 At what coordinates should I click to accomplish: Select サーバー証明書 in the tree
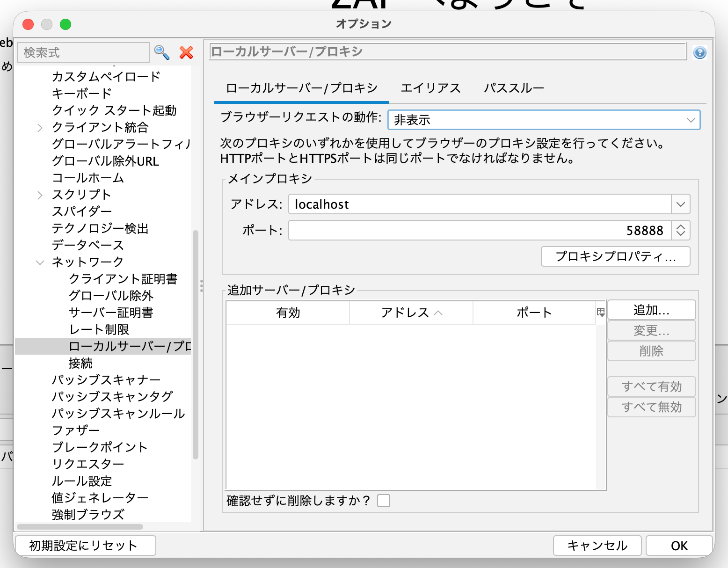click(111, 313)
